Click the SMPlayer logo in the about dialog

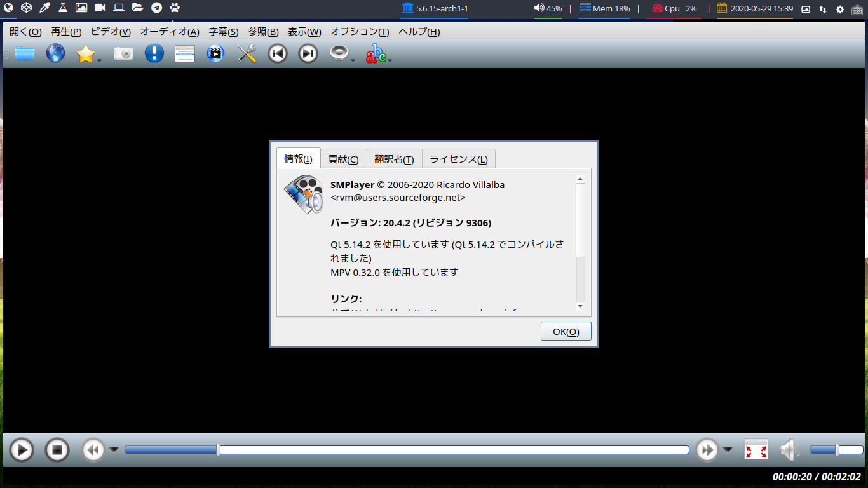[303, 193]
